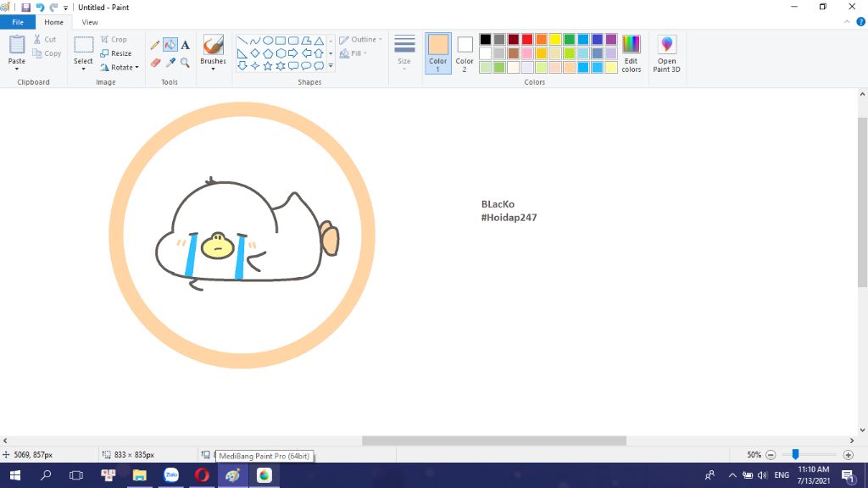Expand the Select dropdown arrow
868x488 pixels.
[x=84, y=69]
